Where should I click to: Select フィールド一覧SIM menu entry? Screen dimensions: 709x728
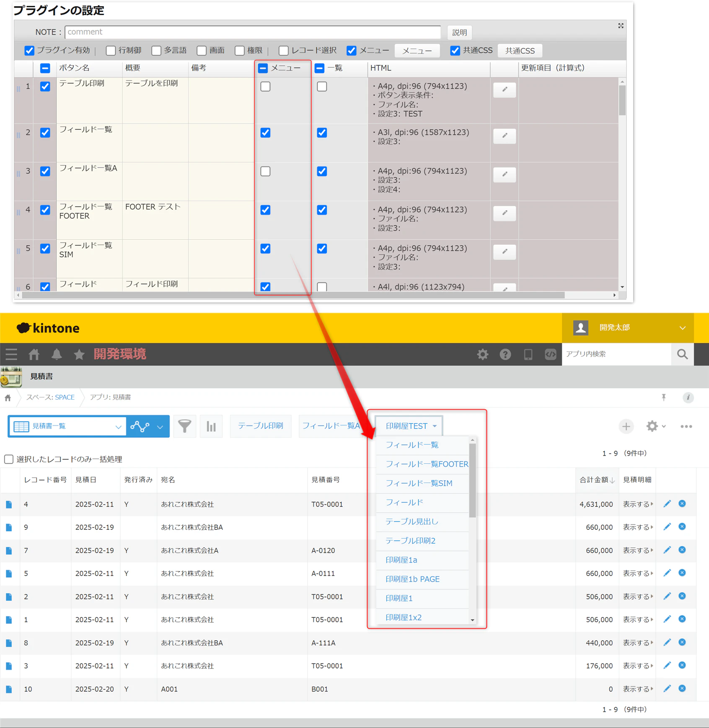coord(423,484)
